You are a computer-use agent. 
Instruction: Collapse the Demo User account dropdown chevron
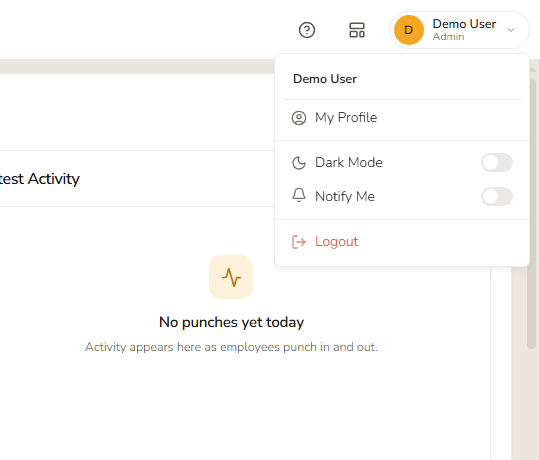[x=511, y=30]
